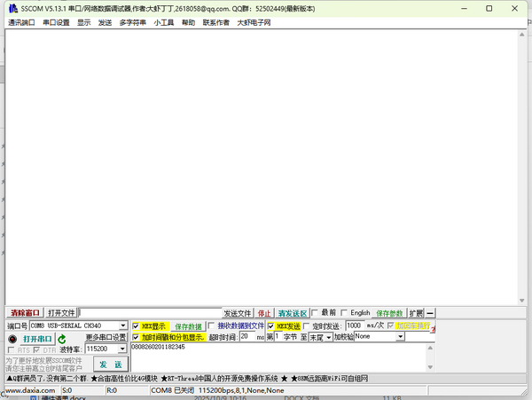Open the 大虾电子网 menu
532x400 pixels.
pyautogui.click(x=254, y=22)
